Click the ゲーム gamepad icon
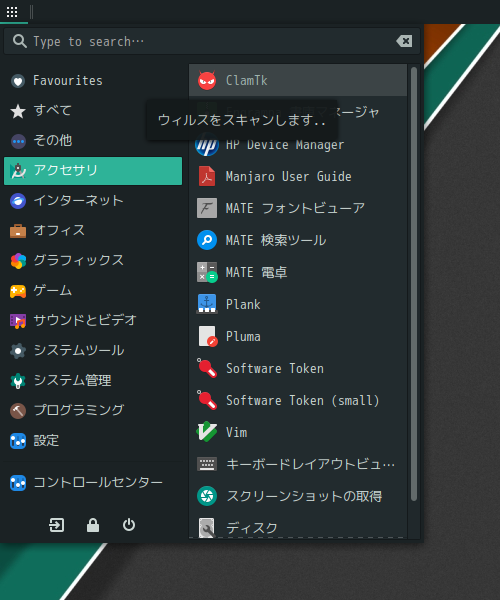 (18, 291)
